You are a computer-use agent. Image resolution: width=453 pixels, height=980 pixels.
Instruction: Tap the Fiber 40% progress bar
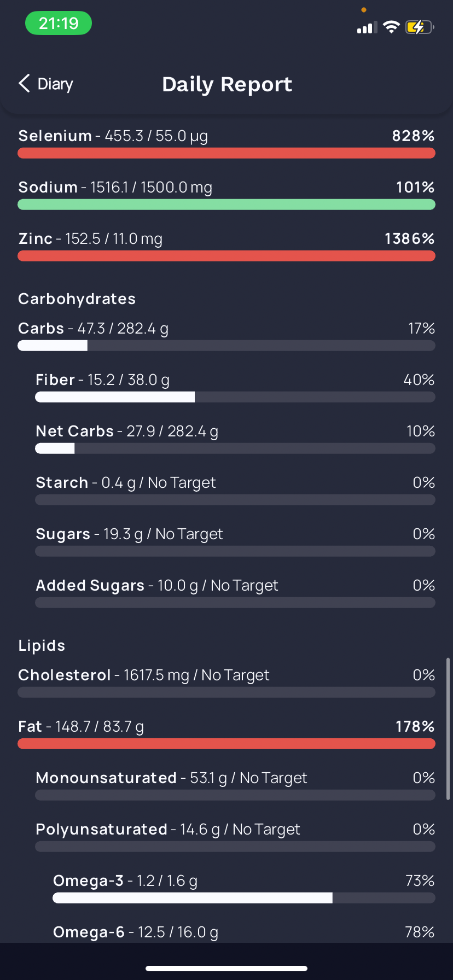click(x=235, y=397)
